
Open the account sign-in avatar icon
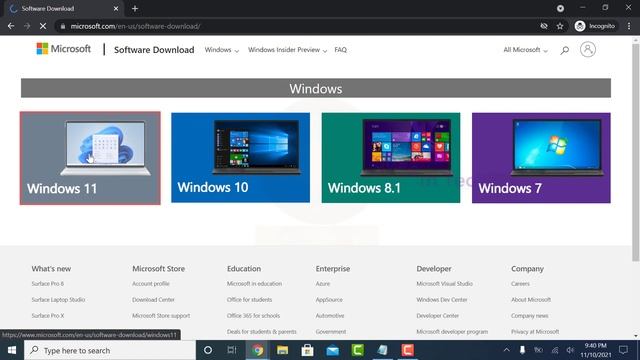point(588,49)
